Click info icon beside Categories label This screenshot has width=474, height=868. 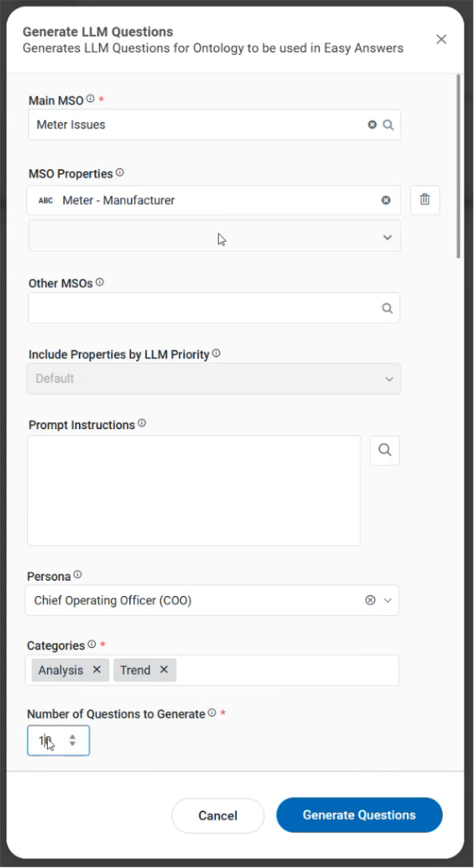pos(91,645)
